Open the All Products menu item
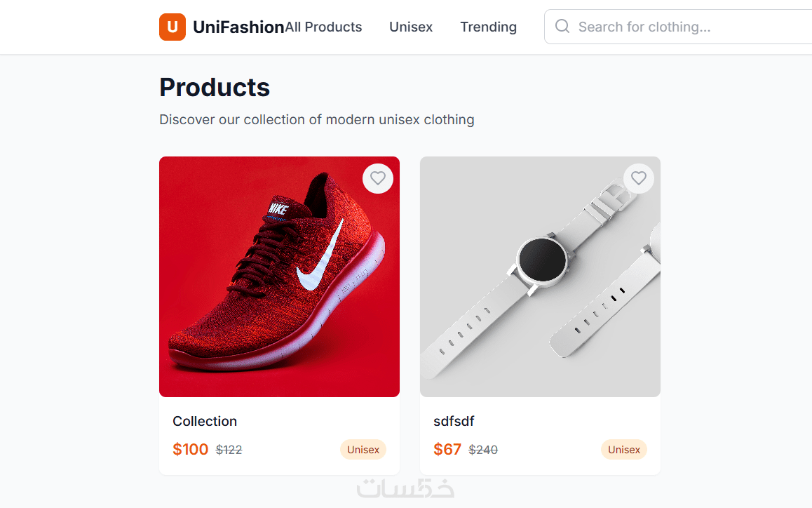Viewport: 812px width, 508px height. coord(324,27)
